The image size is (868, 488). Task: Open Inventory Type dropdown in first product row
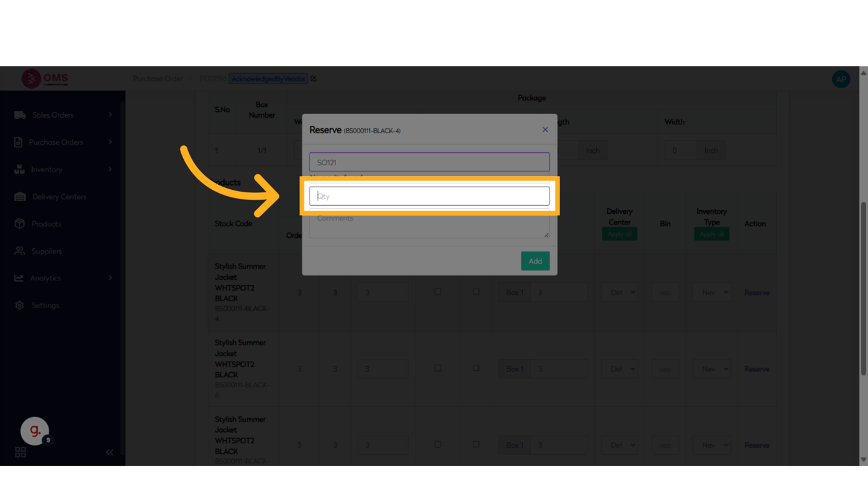point(711,292)
